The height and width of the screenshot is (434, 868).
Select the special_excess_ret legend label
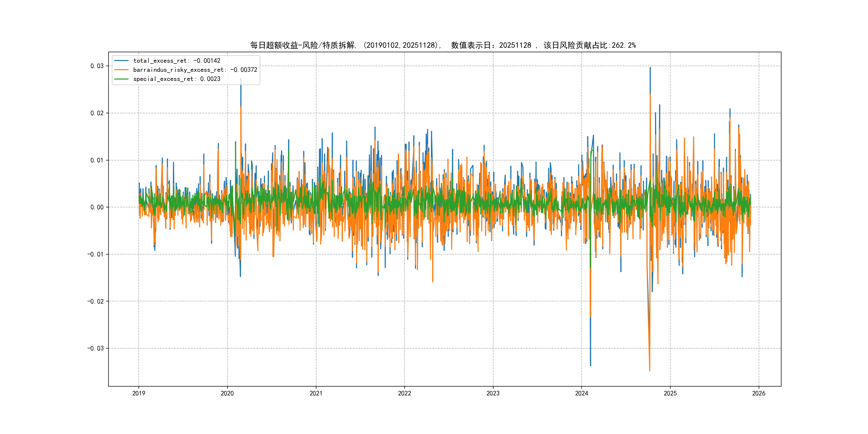(177, 79)
